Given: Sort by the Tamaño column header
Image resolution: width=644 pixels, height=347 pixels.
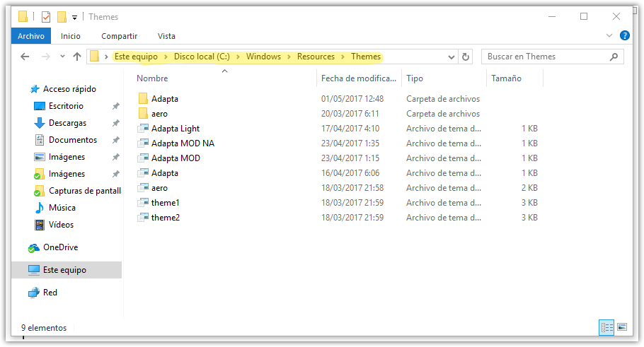Looking at the screenshot, I should pyautogui.click(x=506, y=78).
